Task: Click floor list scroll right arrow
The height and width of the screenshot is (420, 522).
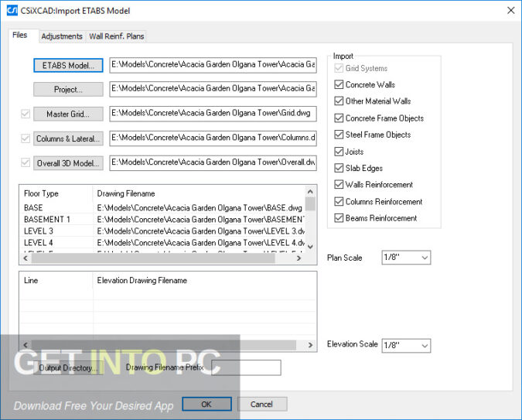Action: (299, 258)
